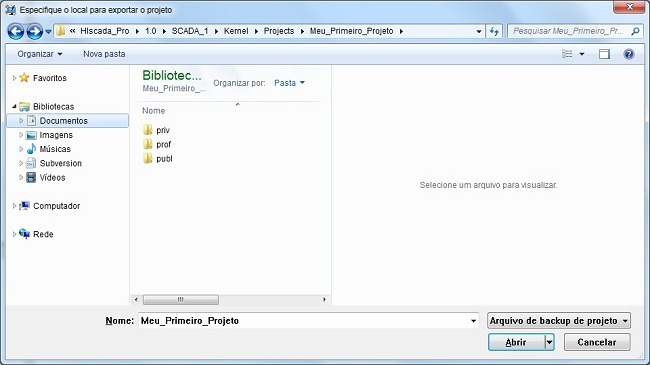The height and width of the screenshot is (365, 650).
Task: Select Favoritos in the navigation pane
Action: pos(49,78)
